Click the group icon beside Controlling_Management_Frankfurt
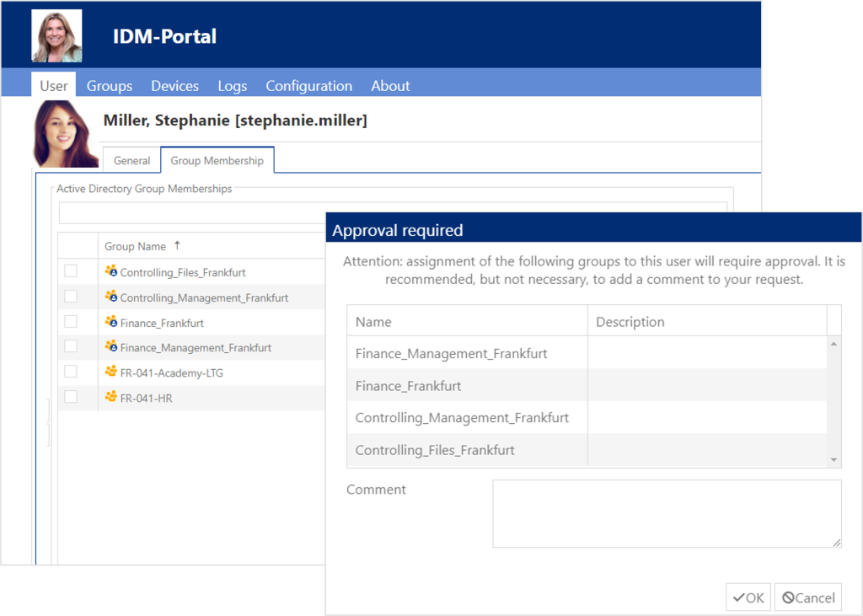Viewport: 863px width, 616px height. point(111,296)
